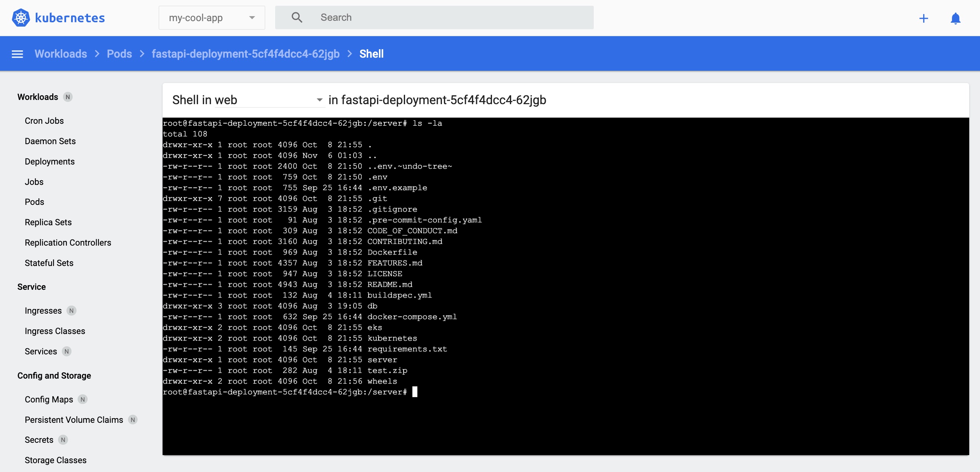This screenshot has width=980, height=472.
Task: Click the Pods breadcrumb link
Action: (120, 54)
